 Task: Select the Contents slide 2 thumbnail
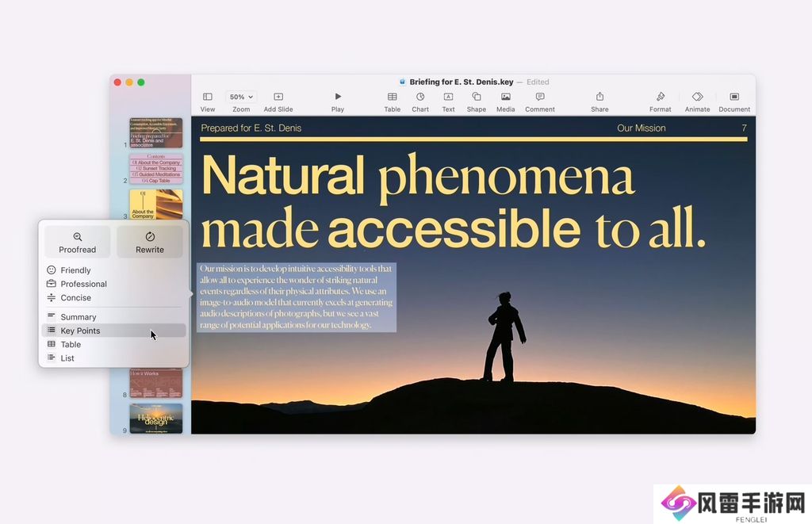click(156, 169)
